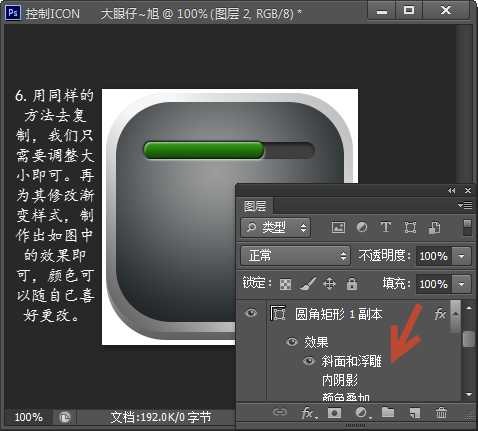The width and height of the screenshot is (478, 431).
Task: Add a layer style via bottom fx icon
Action: click(308, 413)
